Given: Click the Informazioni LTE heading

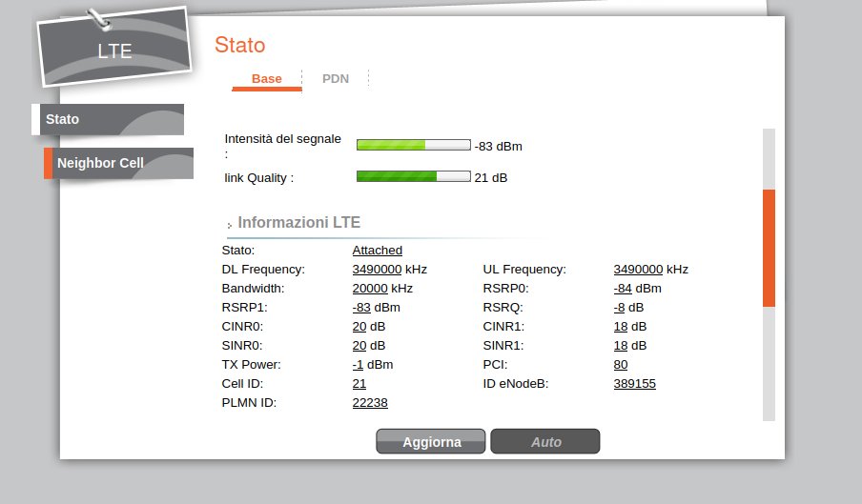Looking at the screenshot, I should pos(299,222).
